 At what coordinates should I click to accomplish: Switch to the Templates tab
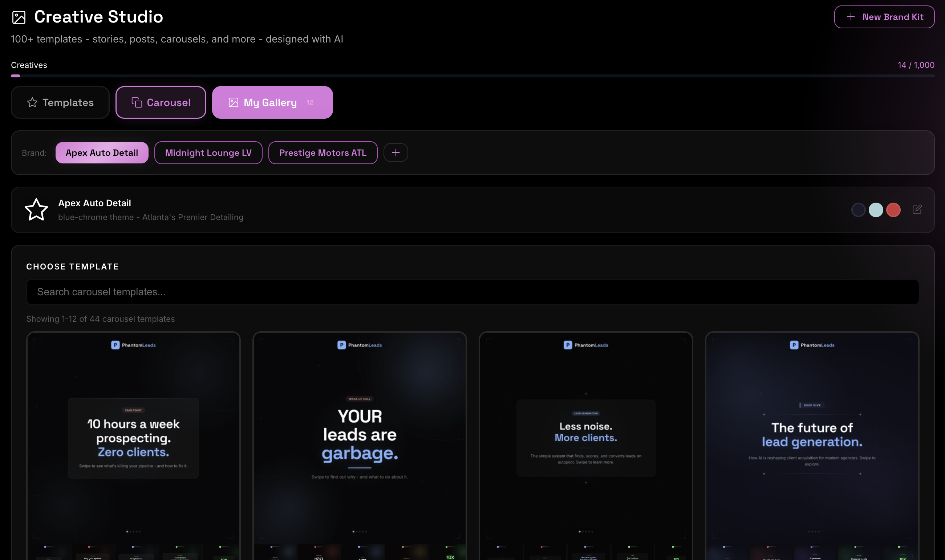point(60,102)
